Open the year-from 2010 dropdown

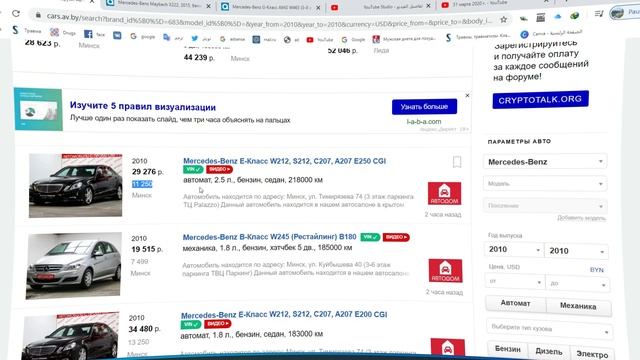pos(514,249)
